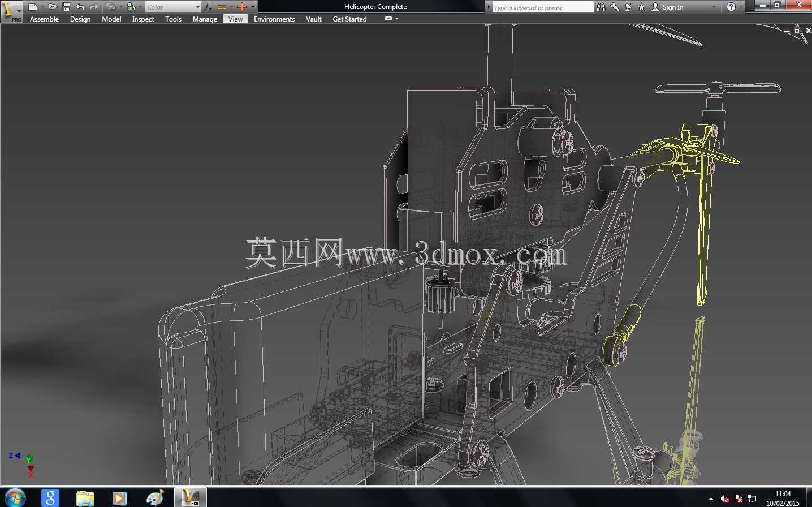Expand the Sign In dropdown arrow

pos(714,7)
